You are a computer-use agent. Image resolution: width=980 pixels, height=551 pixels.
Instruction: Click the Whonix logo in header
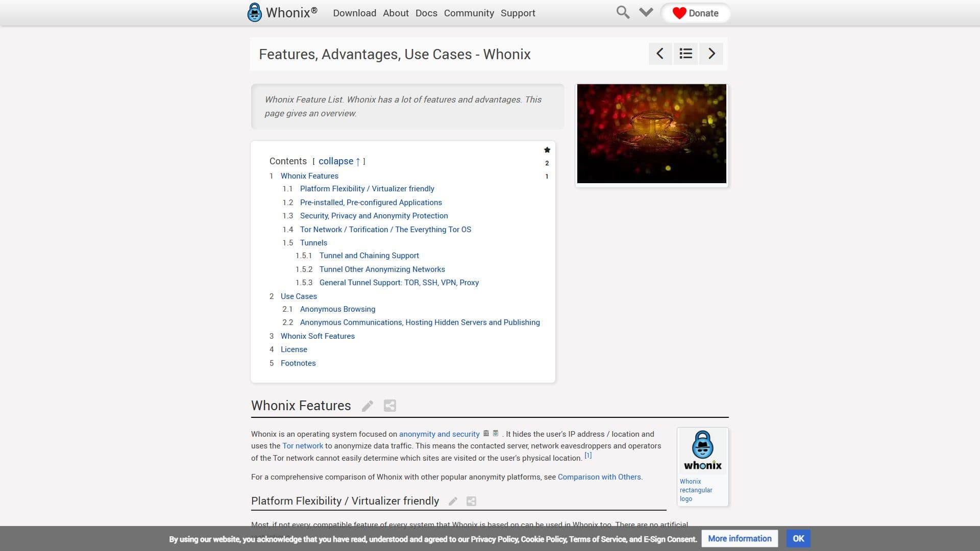click(282, 12)
